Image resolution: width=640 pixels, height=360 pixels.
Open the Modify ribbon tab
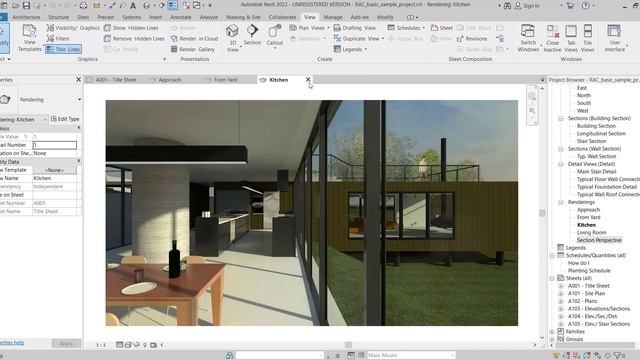[385, 17]
